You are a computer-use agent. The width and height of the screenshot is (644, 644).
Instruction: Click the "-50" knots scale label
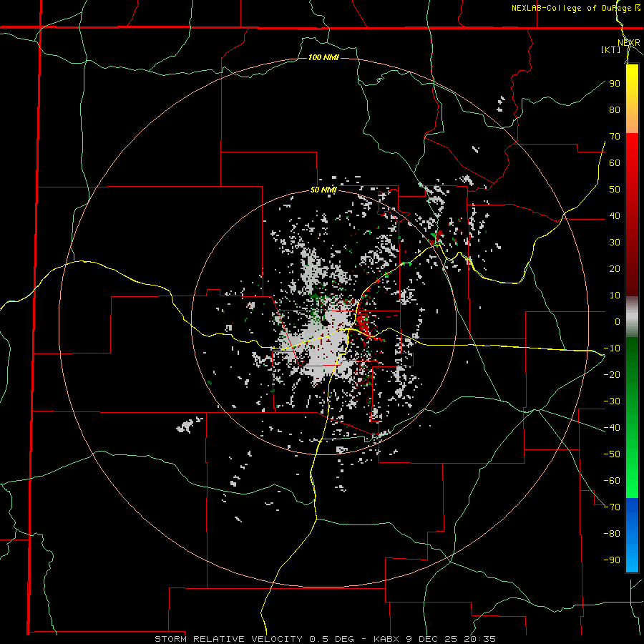612,454
